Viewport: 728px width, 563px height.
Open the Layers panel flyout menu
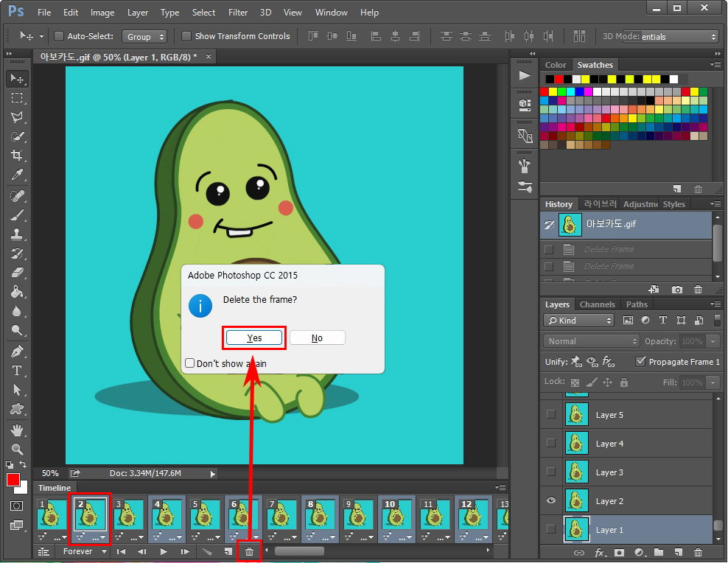pos(715,304)
